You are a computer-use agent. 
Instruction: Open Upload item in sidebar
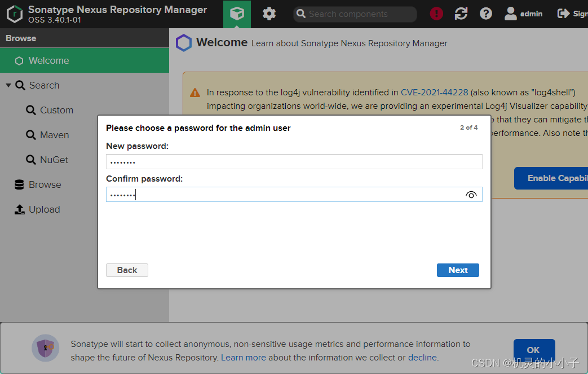(44, 209)
